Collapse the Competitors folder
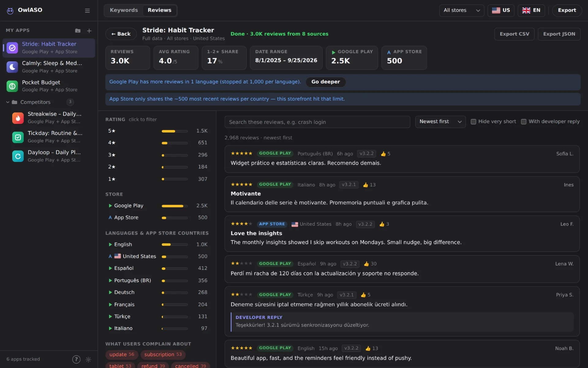 [8, 102]
